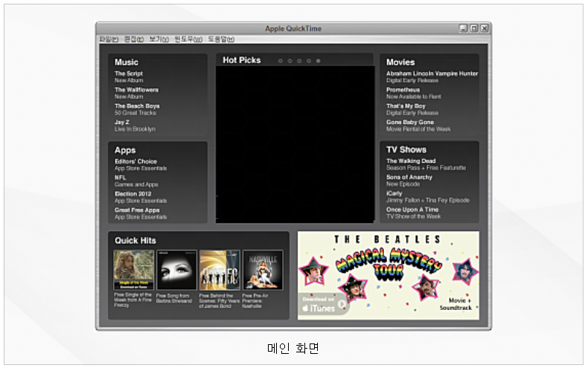Click the Apps section heading

pos(125,150)
